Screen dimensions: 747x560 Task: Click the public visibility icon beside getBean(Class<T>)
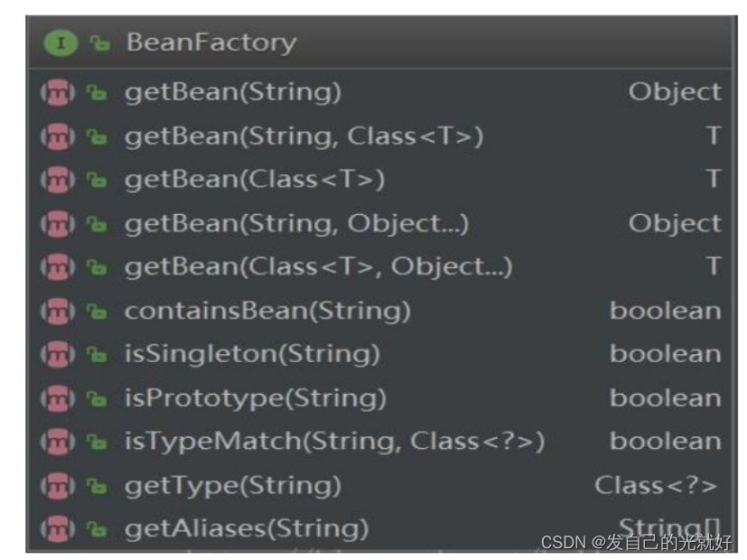[97, 180]
